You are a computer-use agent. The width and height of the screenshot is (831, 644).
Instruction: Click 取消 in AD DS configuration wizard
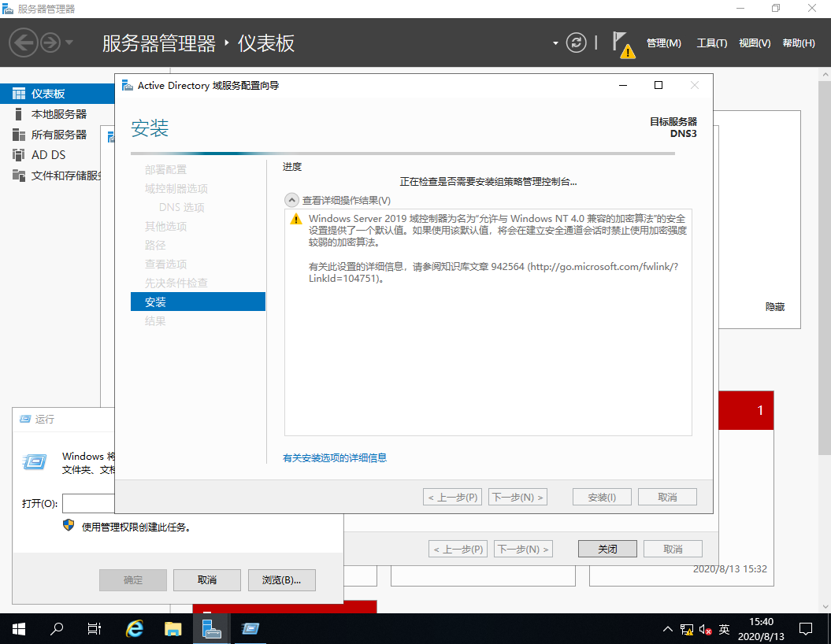(667, 498)
